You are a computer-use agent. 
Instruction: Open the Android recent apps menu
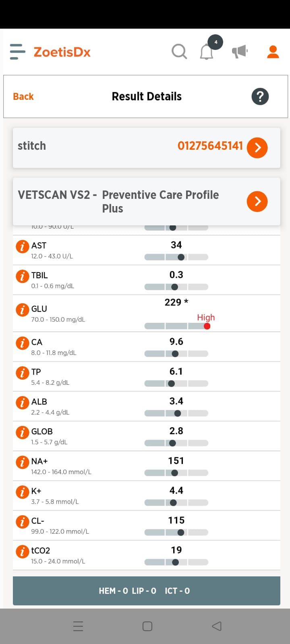78,626
